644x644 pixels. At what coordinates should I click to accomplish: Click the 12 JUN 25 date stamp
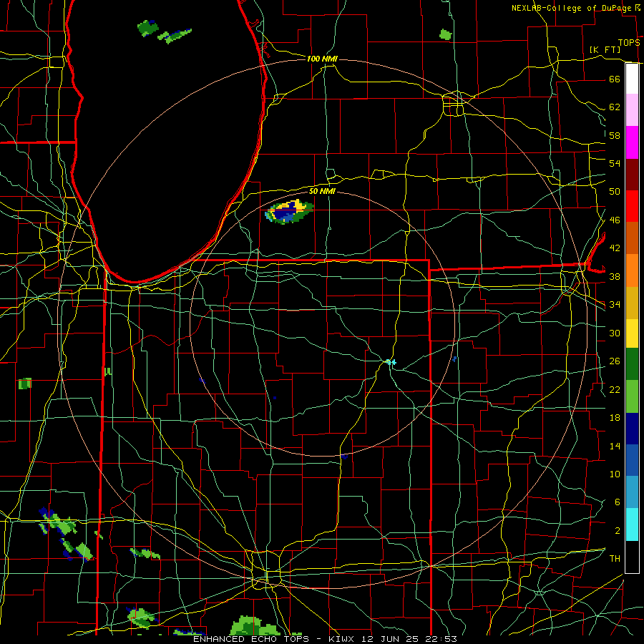point(390,639)
